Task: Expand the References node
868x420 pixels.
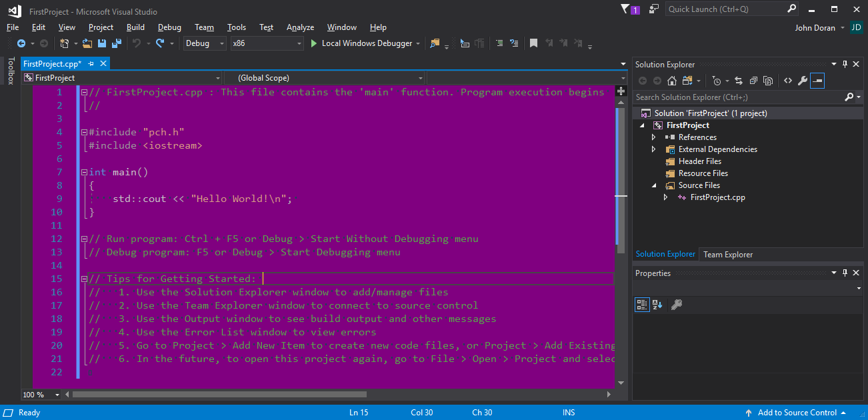Action: (x=654, y=137)
